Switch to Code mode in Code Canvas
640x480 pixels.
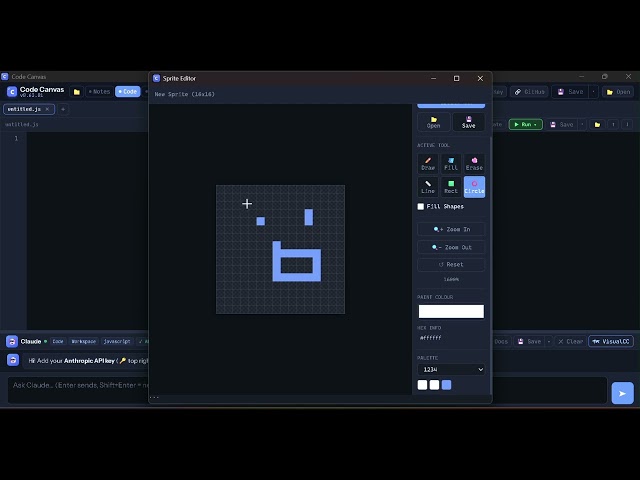click(x=128, y=92)
